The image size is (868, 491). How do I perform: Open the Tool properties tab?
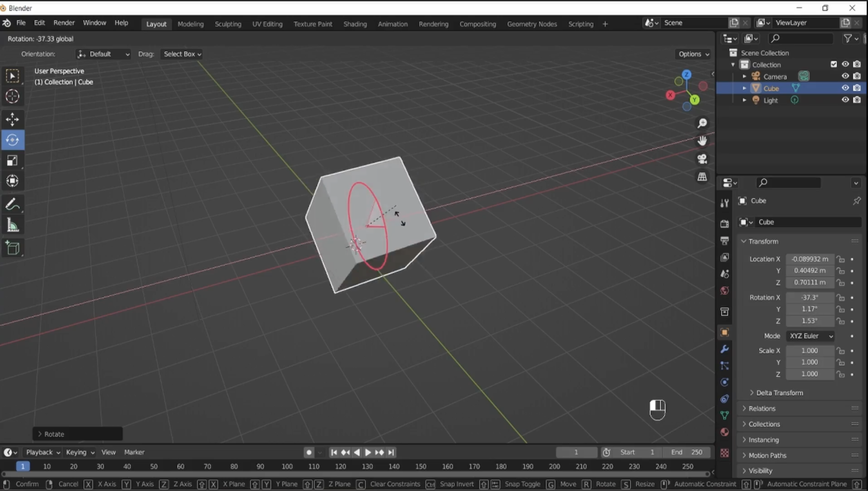tap(724, 203)
